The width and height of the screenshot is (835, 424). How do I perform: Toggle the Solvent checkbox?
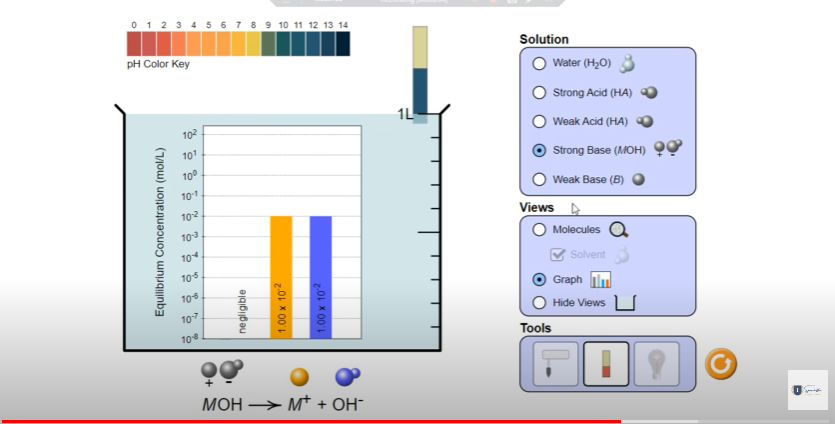[561, 255]
